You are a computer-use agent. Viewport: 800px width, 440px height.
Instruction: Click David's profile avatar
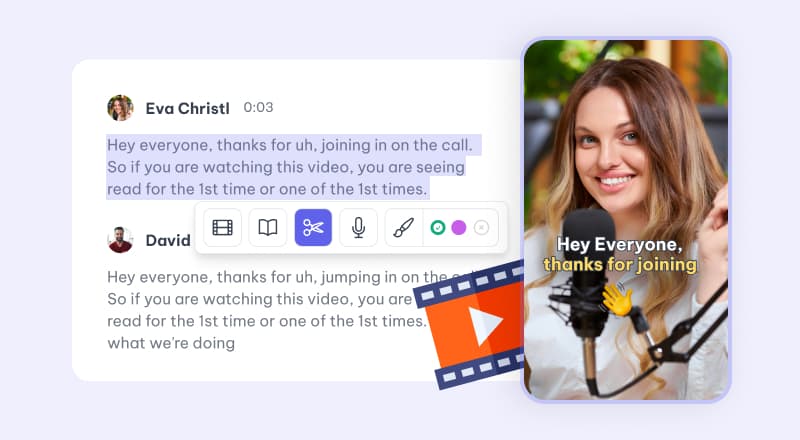[120, 240]
